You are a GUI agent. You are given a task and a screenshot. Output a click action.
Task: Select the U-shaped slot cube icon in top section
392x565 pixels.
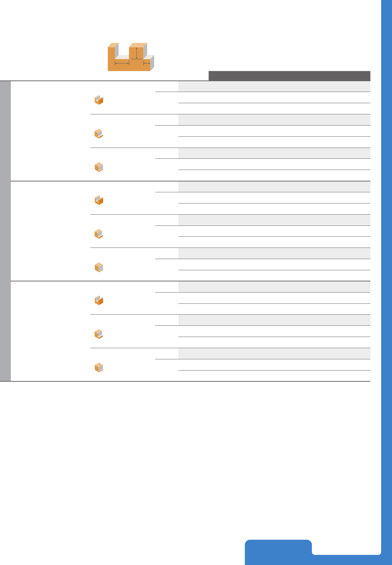point(99,100)
